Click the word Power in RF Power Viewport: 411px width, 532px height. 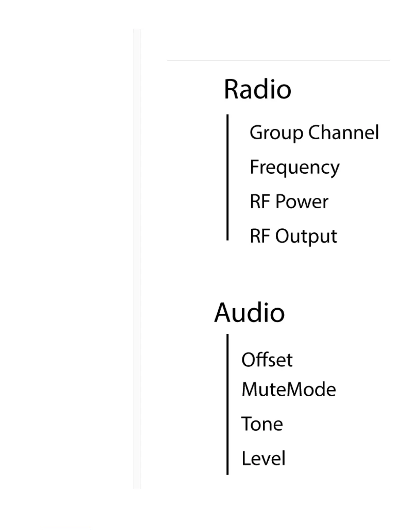[x=302, y=202]
